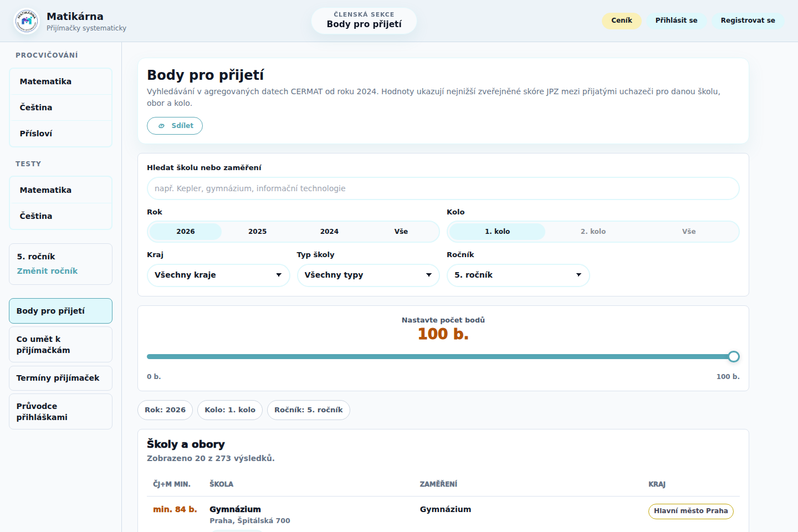Select Vše in the Rok filter

(401, 232)
